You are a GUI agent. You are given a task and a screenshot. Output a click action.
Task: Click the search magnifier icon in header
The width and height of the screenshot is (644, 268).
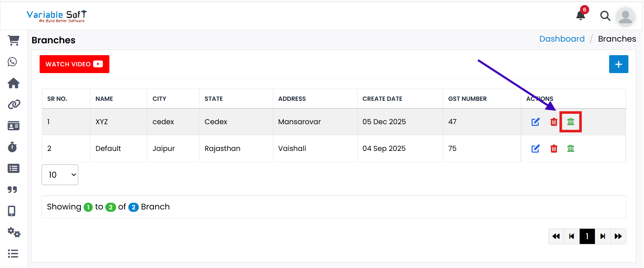tap(605, 16)
